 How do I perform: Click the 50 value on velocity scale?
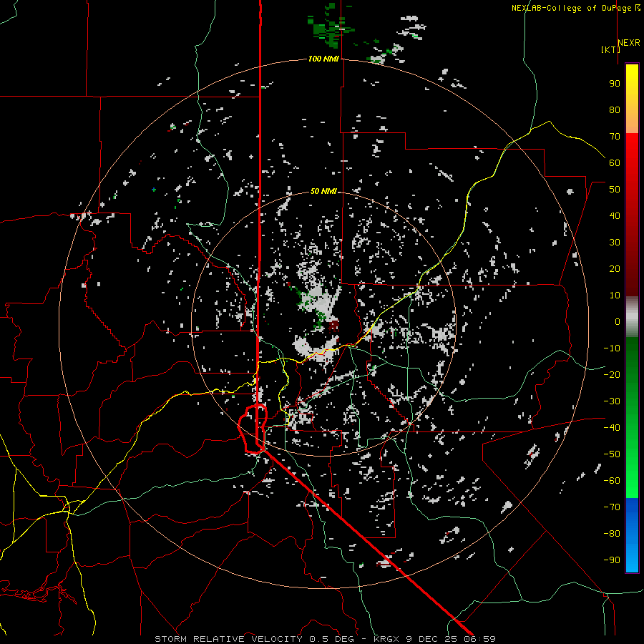pos(615,190)
